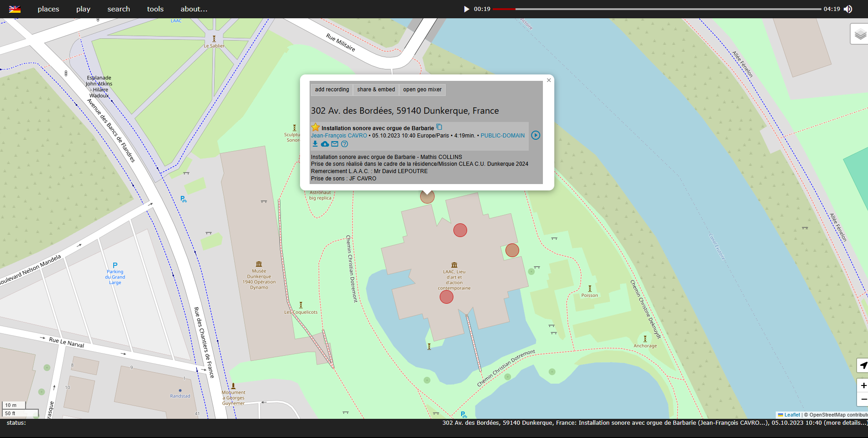Copy the recording title with the copy icon
This screenshot has width=868, height=438.
tap(439, 127)
